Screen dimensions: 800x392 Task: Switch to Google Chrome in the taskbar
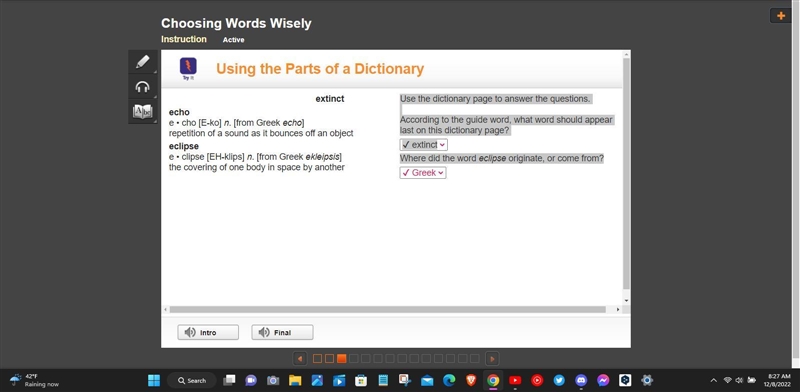click(x=493, y=380)
